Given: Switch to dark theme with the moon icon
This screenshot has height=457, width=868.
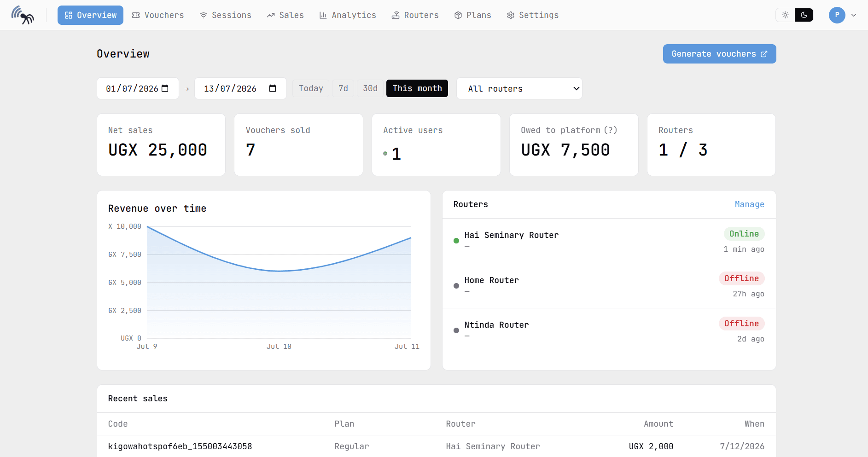Looking at the screenshot, I should [x=804, y=15].
